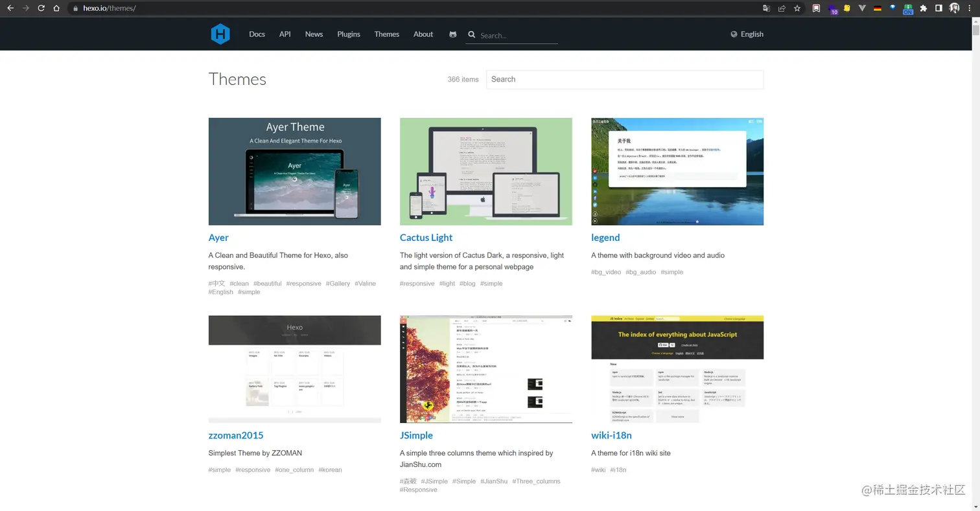This screenshot has width=980, height=511.
Task: Click the navbar search magnifier icon
Action: click(472, 35)
